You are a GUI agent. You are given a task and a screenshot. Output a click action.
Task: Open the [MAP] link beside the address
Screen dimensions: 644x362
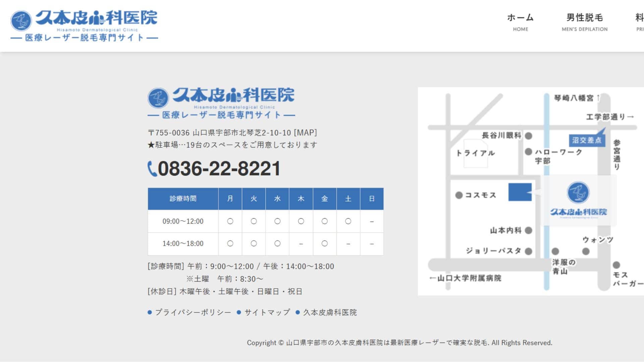point(305,133)
